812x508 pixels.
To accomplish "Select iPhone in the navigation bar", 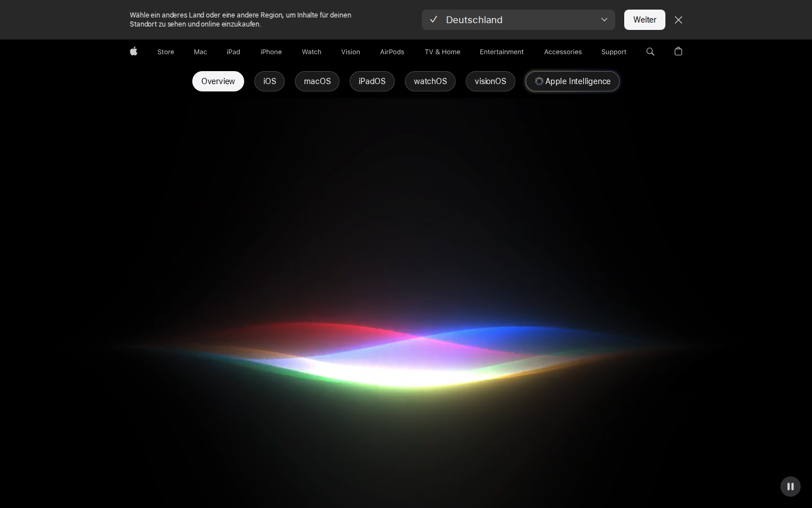I will (271, 52).
